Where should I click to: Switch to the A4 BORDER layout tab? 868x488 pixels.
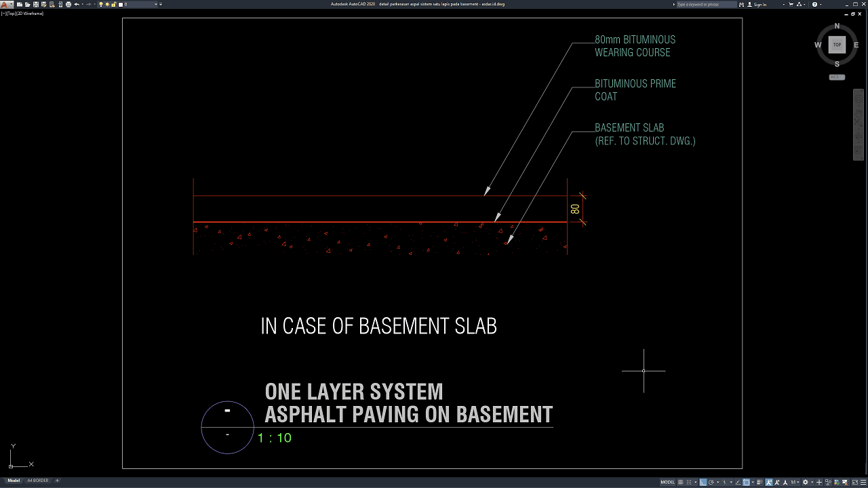point(37,481)
